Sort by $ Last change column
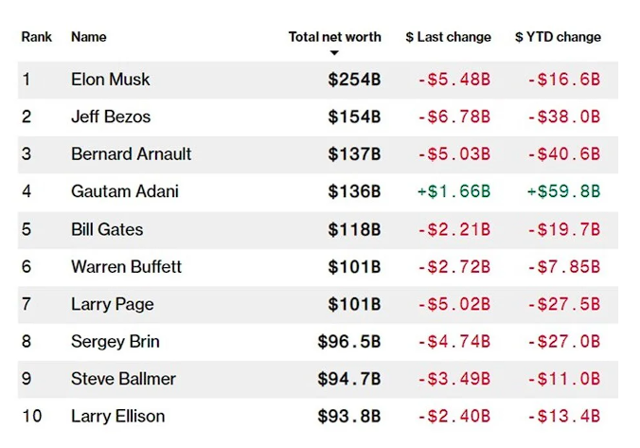Viewport: 640px width, 448px height. 448,37
